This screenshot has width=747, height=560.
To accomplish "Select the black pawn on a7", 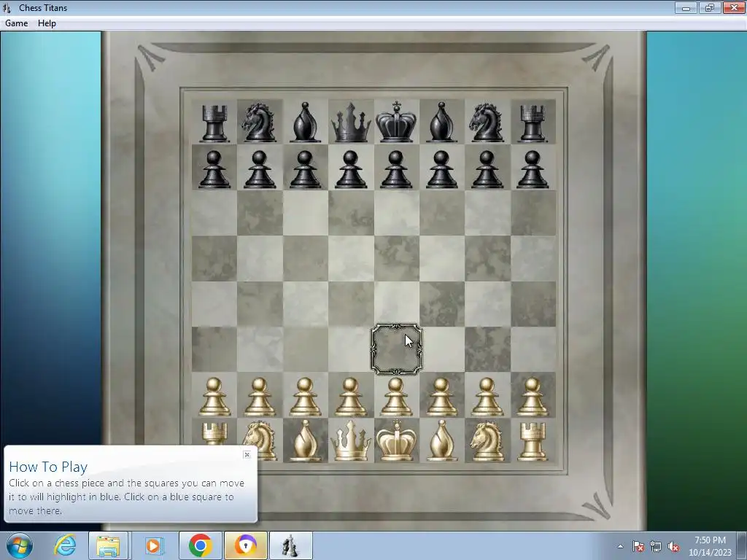I will click(214, 169).
